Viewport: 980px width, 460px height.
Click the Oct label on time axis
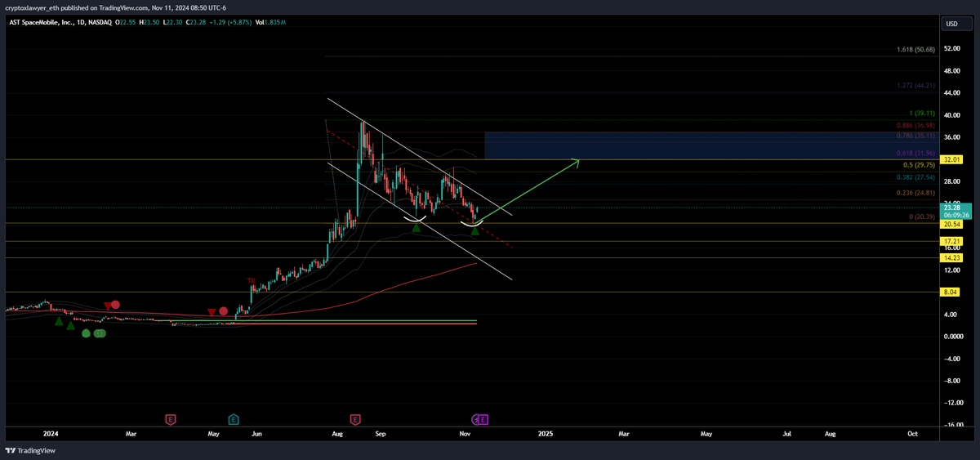click(x=912, y=435)
